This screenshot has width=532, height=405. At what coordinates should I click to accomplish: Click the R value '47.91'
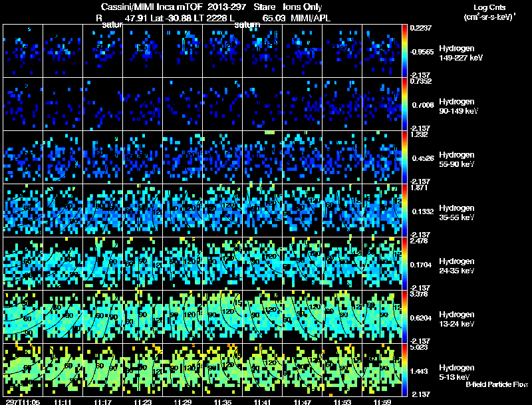(x=136, y=18)
